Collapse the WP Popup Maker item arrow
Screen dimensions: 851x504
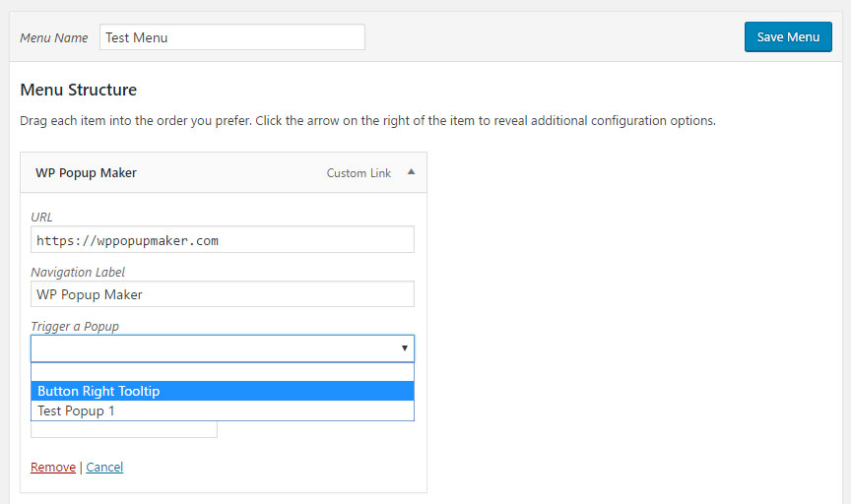click(412, 172)
